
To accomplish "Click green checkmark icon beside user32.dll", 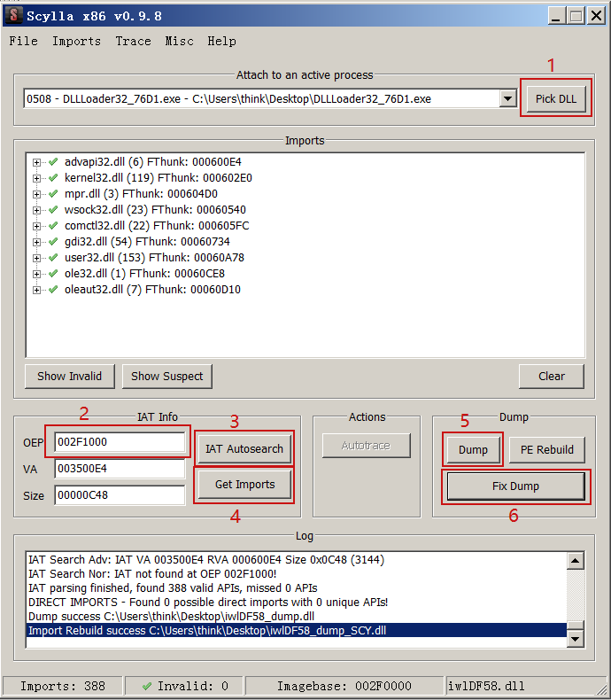I will [x=53, y=258].
